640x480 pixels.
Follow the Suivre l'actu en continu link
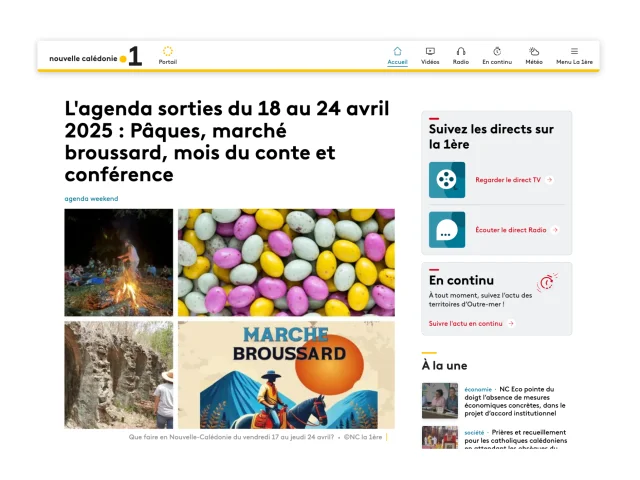click(x=465, y=324)
